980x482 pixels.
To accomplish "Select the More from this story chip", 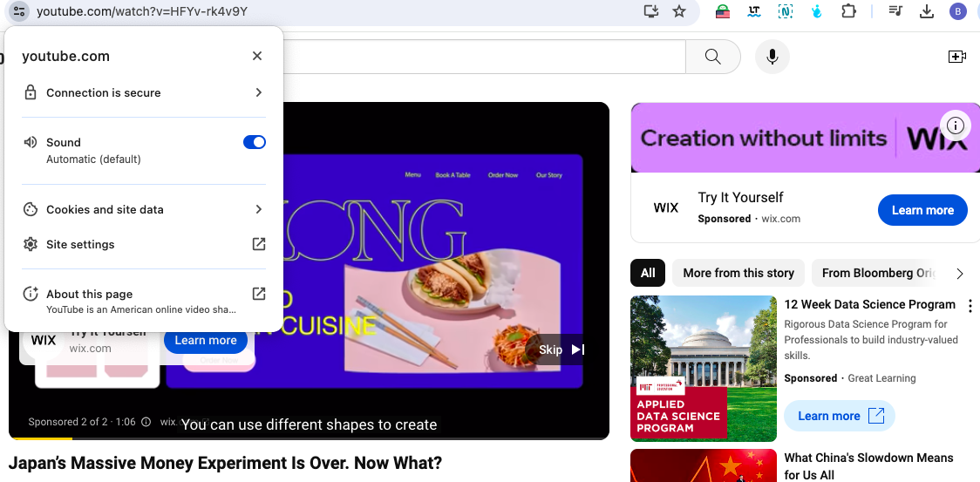I will (x=738, y=273).
